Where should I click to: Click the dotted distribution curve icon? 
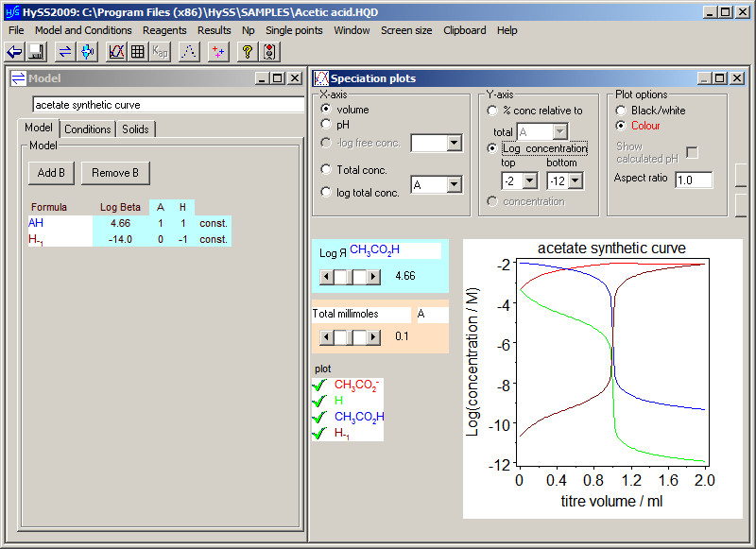click(188, 52)
